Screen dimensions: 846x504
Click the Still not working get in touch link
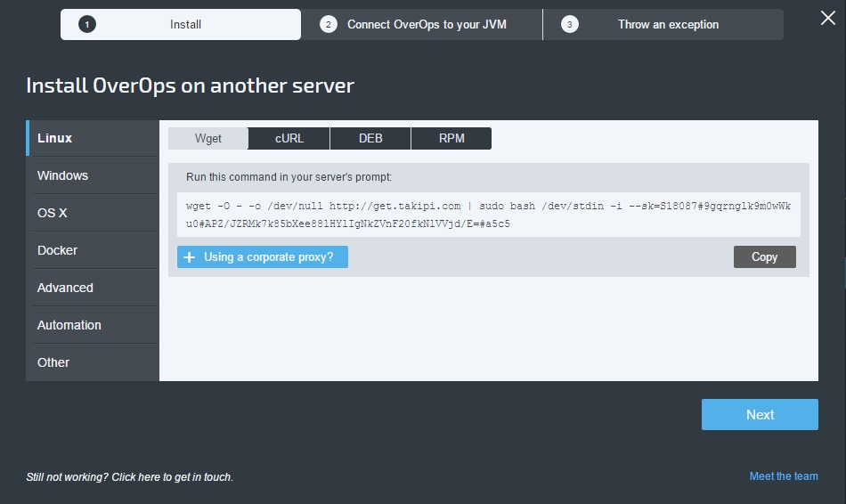pyautogui.click(x=129, y=477)
